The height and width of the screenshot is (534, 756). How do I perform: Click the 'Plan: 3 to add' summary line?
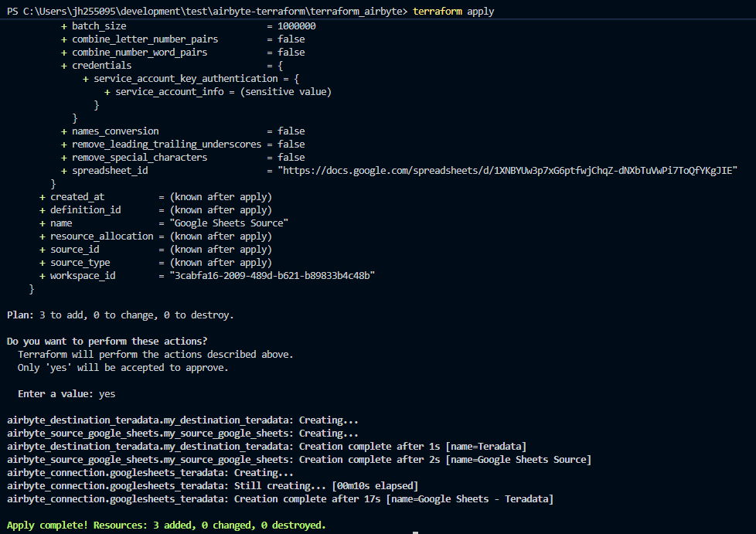click(121, 315)
